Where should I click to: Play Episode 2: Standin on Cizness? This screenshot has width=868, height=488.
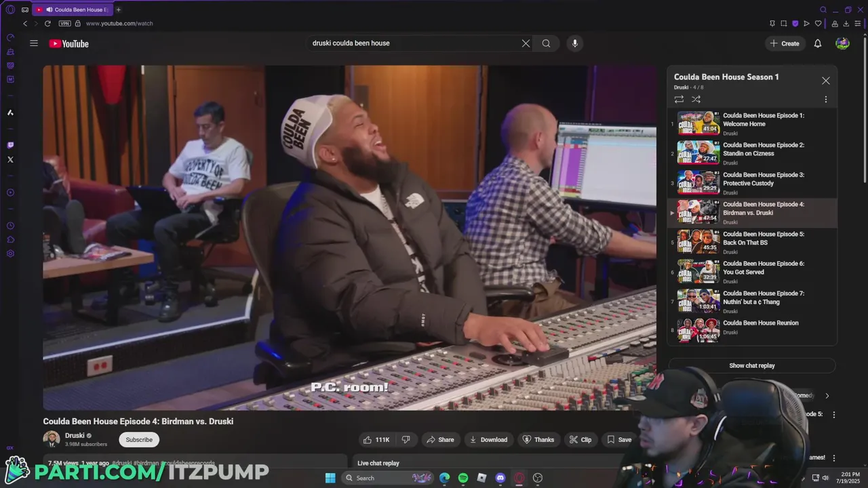[x=752, y=153]
